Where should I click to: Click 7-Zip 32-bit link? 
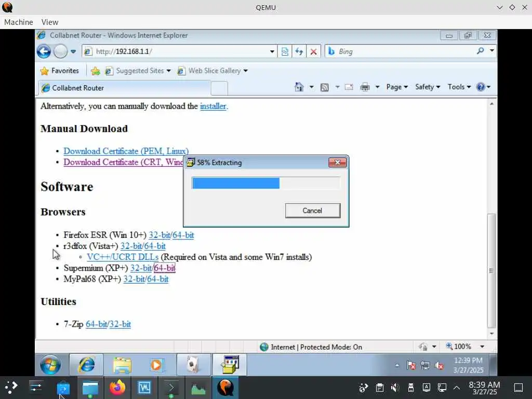click(120, 324)
